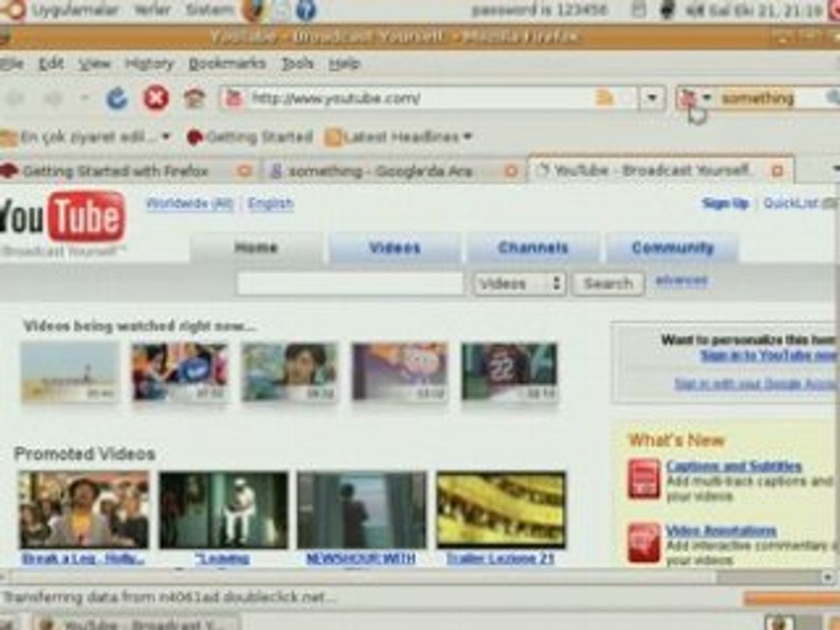
Task: Click the RSS feed icon in address bar
Action: click(604, 97)
